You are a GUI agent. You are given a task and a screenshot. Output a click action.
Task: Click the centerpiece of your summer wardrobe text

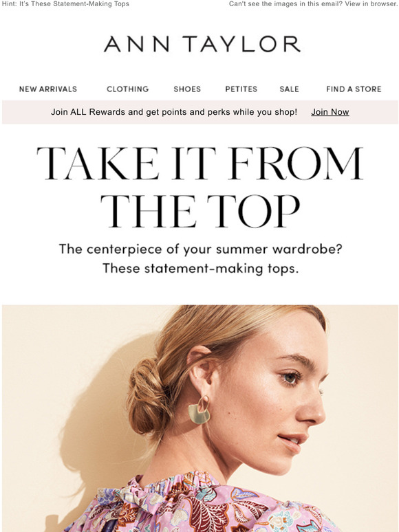click(200, 249)
